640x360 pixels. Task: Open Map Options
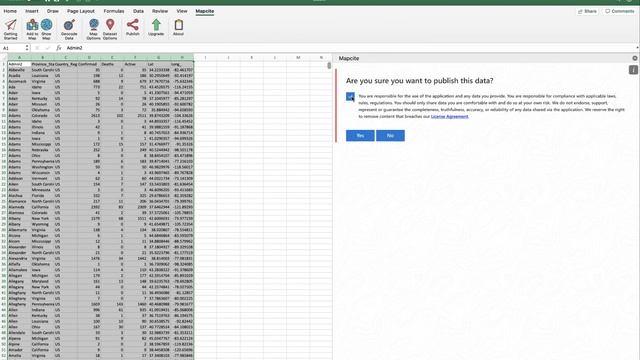coord(93,29)
